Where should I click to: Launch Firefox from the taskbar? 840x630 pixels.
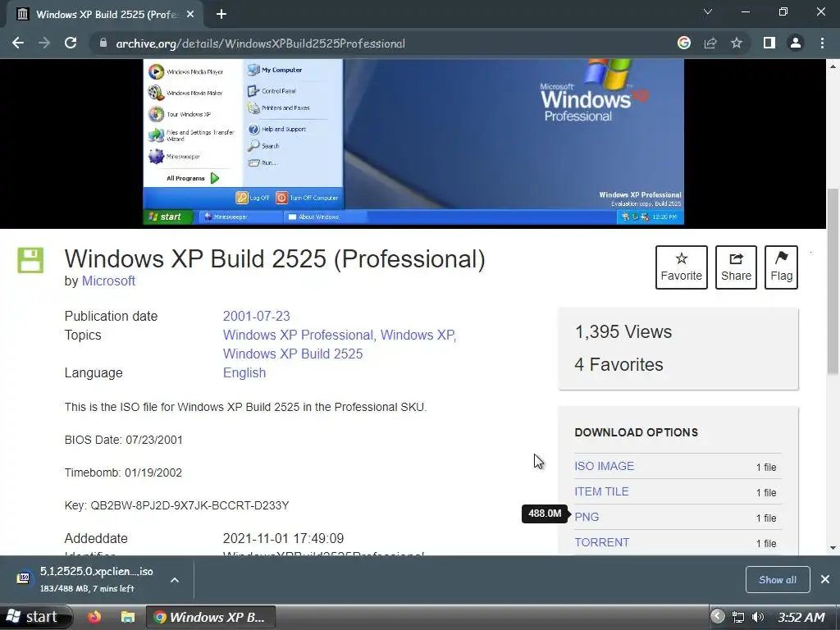click(x=94, y=617)
